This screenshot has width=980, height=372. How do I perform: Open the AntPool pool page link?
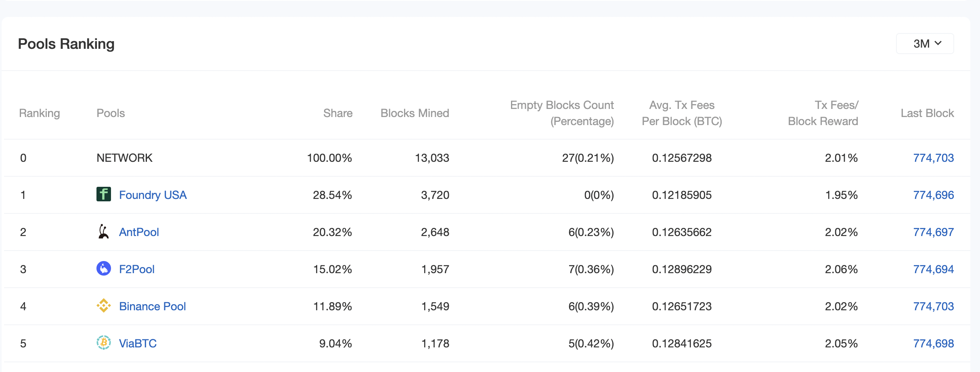click(x=139, y=232)
